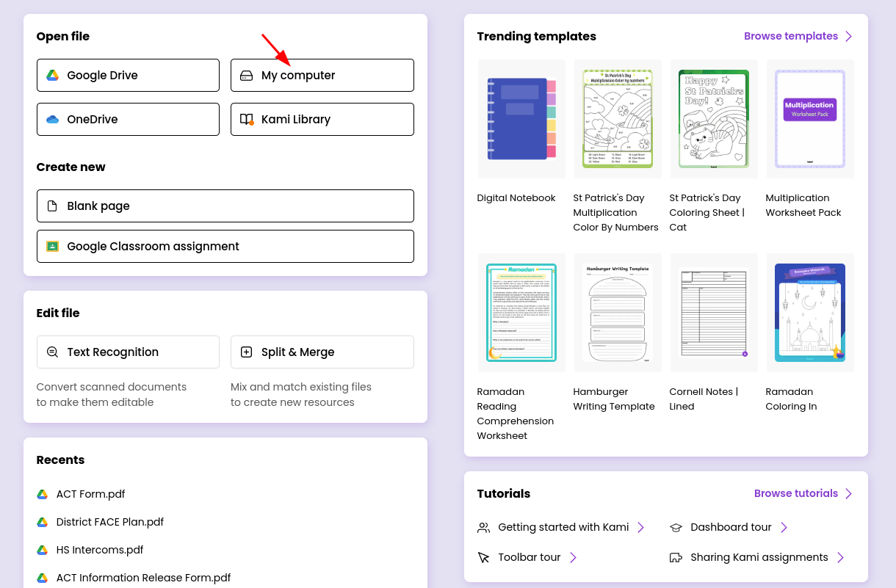
Task: Click the cursor icon for Toolbar tour
Action: 483,558
